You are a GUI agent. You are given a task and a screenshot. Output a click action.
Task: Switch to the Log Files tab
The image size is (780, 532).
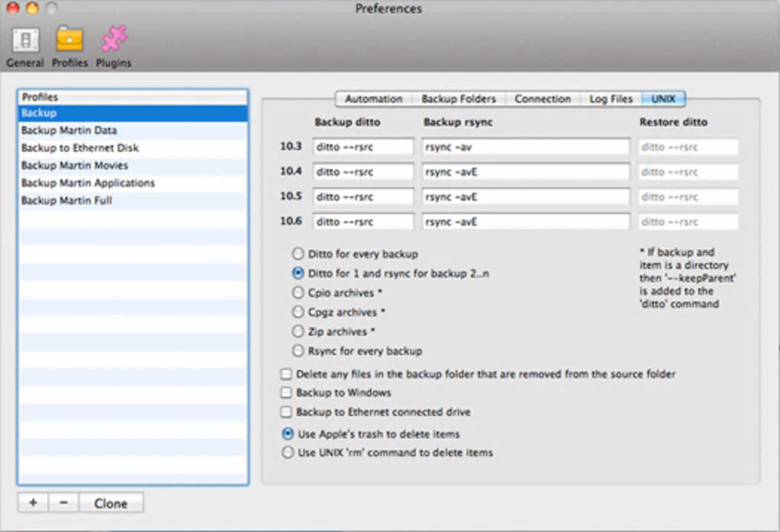click(x=611, y=99)
